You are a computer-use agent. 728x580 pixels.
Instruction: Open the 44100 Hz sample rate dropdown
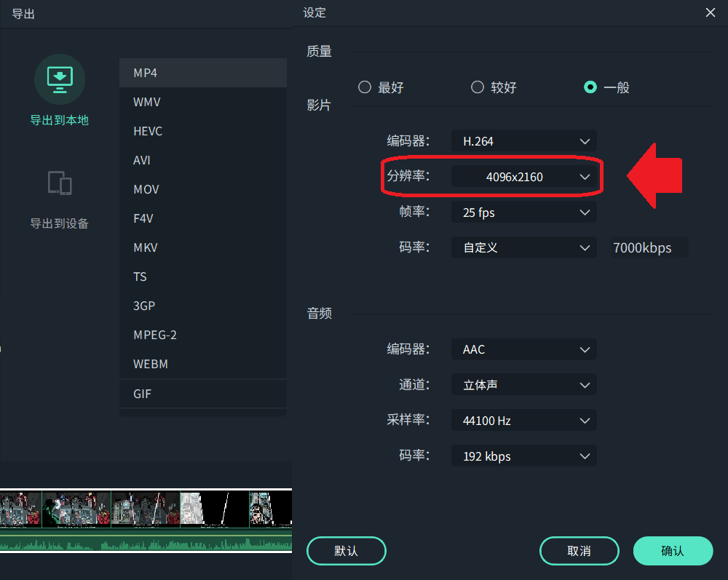coord(523,420)
